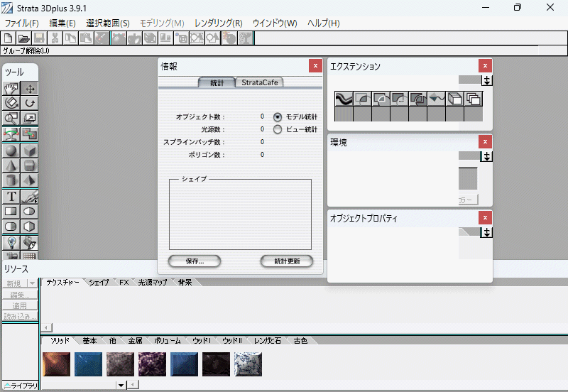Select the purple marble texture swatch
This screenshot has height=392, width=568.
[152, 364]
